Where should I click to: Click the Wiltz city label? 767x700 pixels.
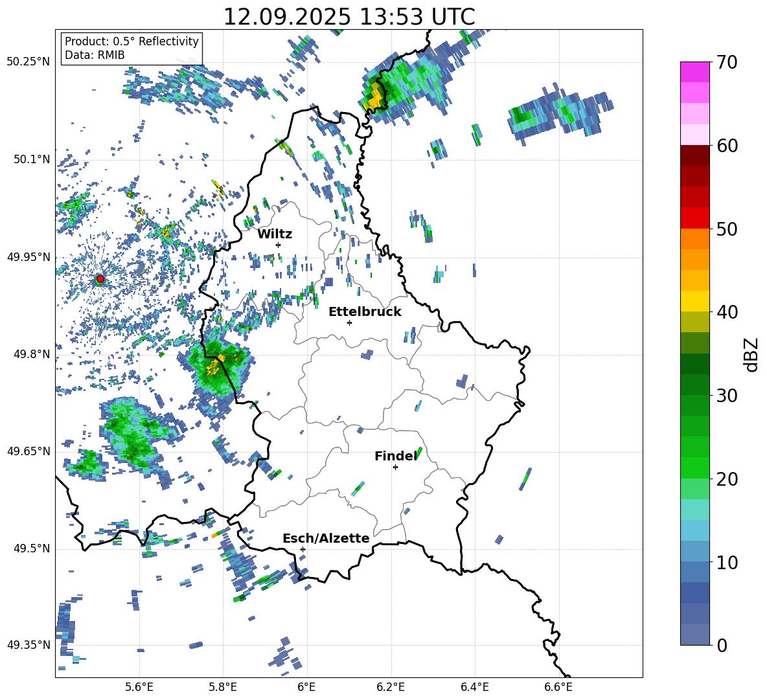tap(275, 234)
